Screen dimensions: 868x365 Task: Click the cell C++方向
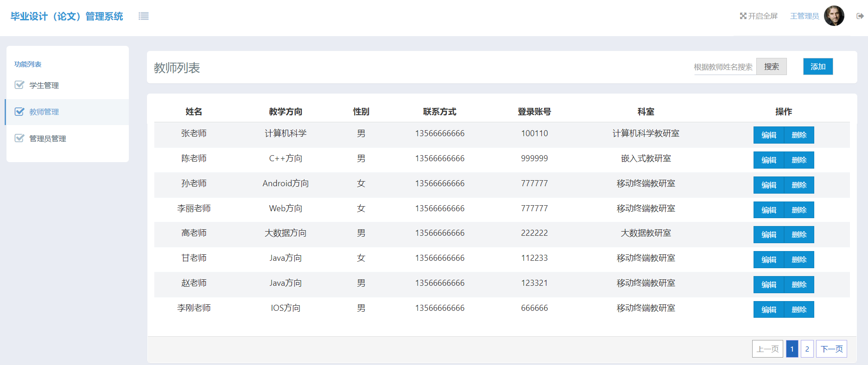(x=285, y=158)
